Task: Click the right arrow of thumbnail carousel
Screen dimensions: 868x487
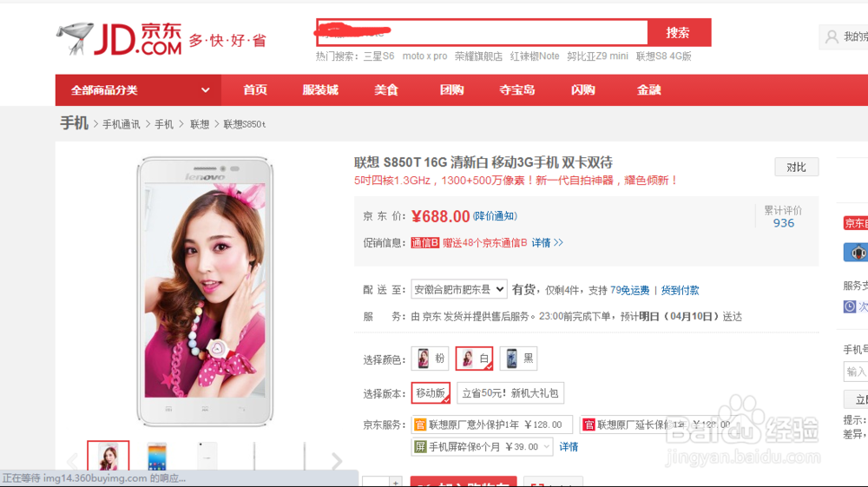Action: [x=336, y=461]
